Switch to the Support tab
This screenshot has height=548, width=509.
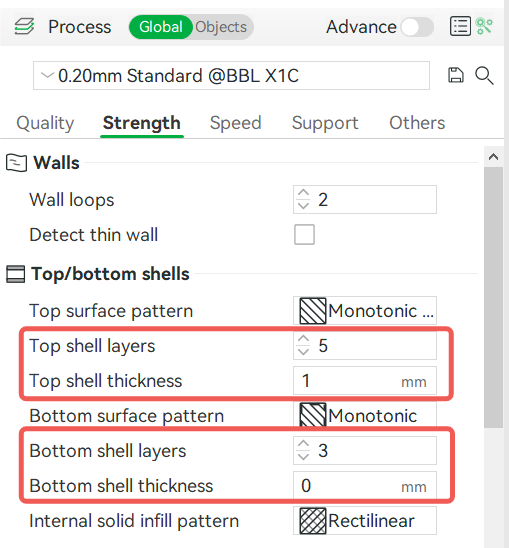(325, 123)
